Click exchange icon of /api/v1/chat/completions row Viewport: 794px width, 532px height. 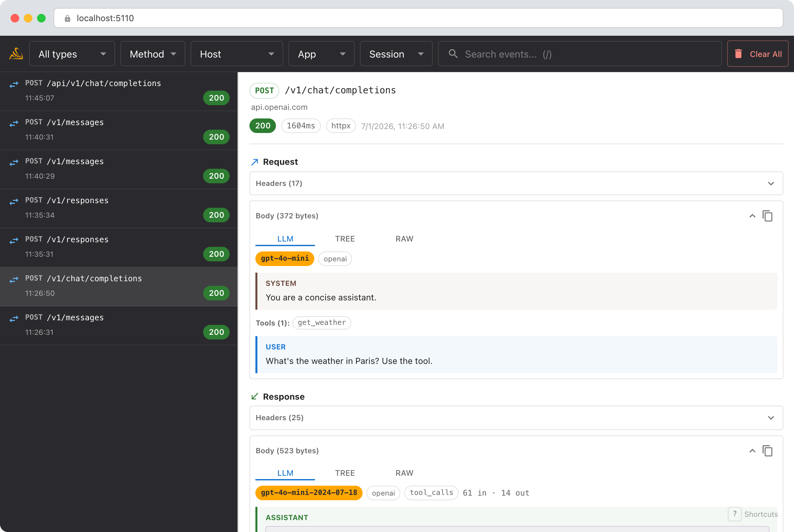click(x=14, y=84)
